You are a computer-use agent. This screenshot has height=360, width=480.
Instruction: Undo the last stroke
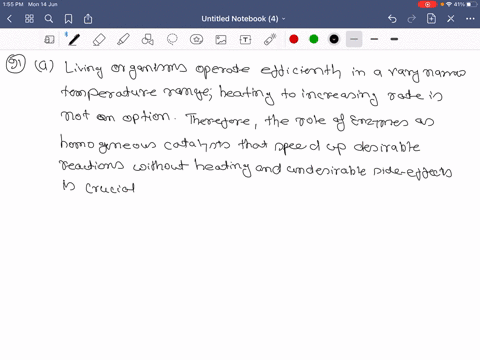pyautogui.click(x=392, y=19)
